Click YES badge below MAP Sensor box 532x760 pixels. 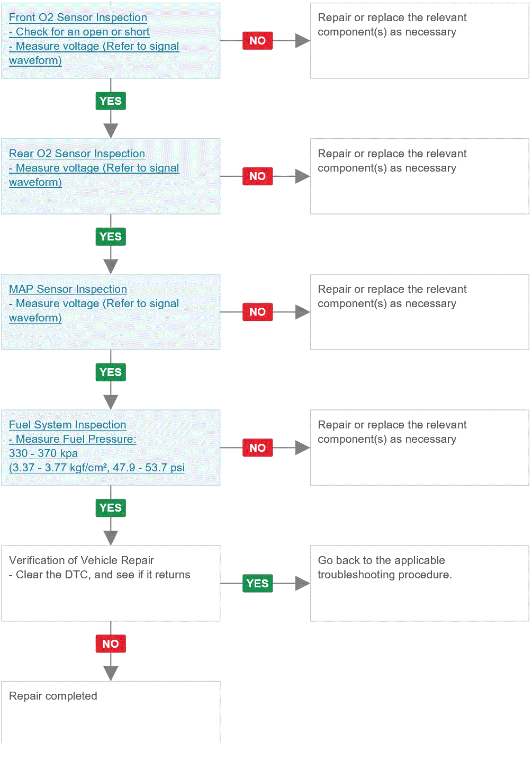pyautogui.click(x=111, y=372)
